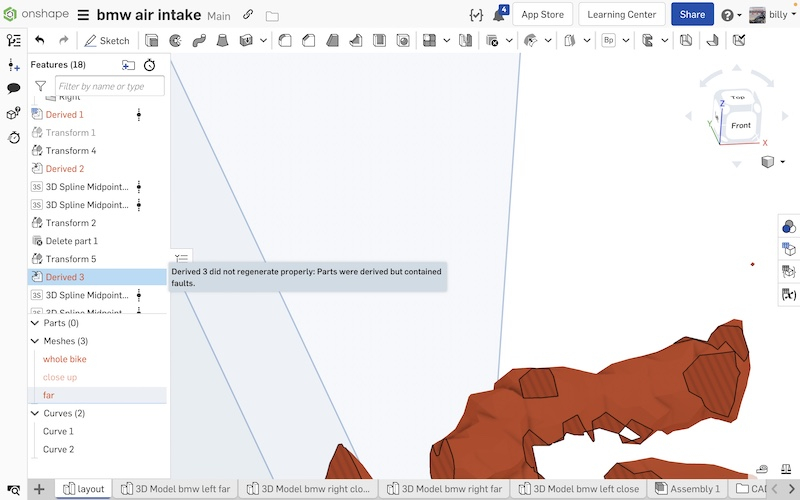Select the Rib tool
The height and width of the screenshot is (500, 800).
coord(356,40)
